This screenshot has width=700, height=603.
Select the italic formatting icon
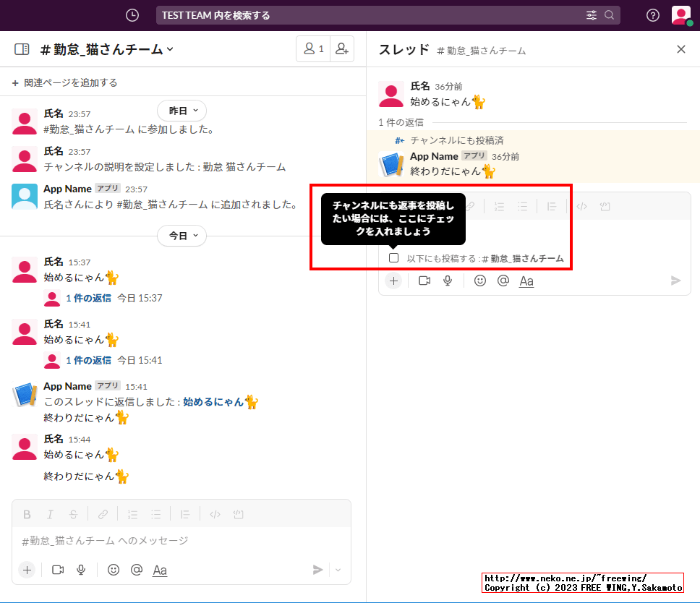click(x=50, y=514)
